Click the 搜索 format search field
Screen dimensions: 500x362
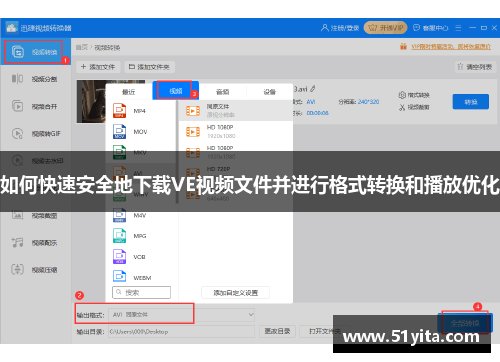[141, 292]
